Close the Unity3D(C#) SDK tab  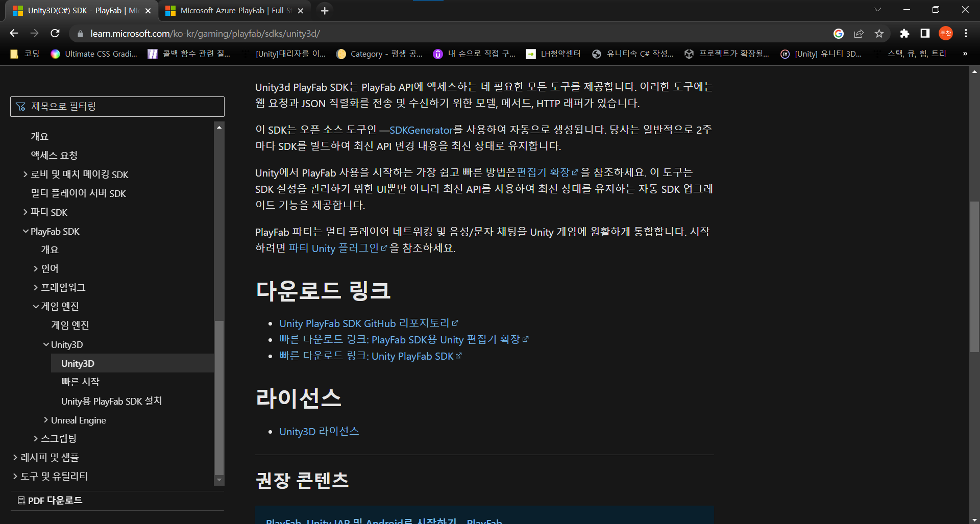click(148, 11)
